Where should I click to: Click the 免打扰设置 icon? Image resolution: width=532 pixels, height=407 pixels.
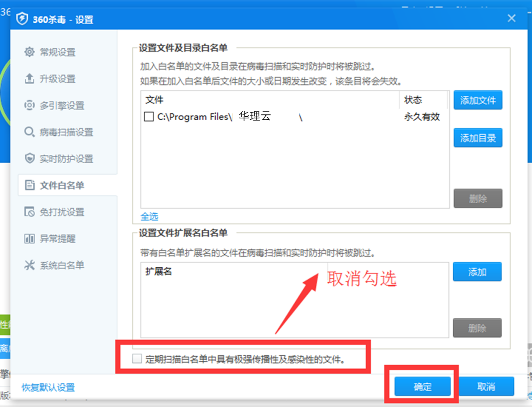pyautogui.click(x=29, y=212)
